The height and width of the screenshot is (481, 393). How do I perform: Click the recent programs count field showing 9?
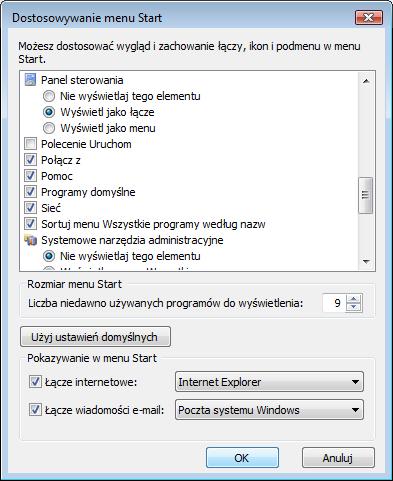click(334, 303)
